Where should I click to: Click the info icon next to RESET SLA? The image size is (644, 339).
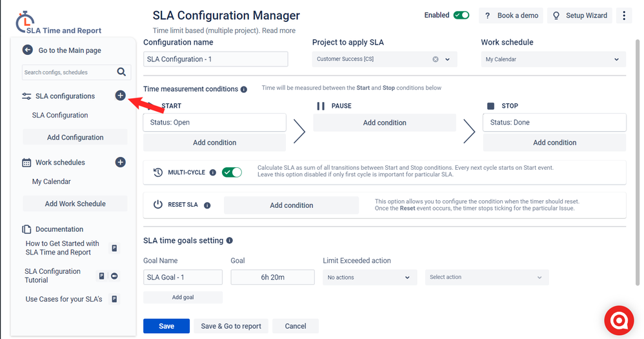click(207, 205)
